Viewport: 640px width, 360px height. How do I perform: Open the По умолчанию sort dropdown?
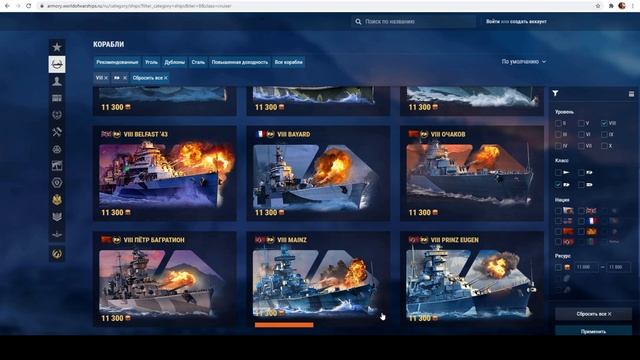coord(524,62)
